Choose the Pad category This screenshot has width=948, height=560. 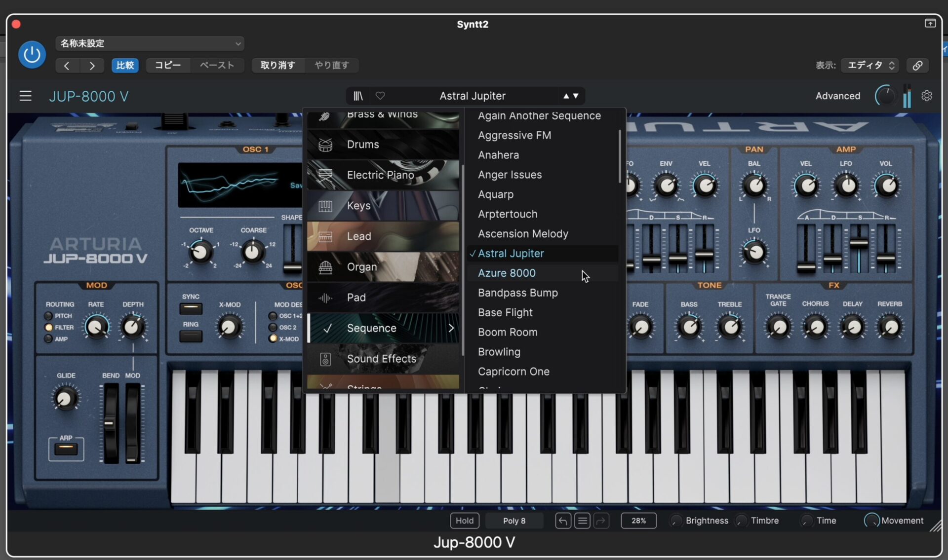click(x=383, y=298)
